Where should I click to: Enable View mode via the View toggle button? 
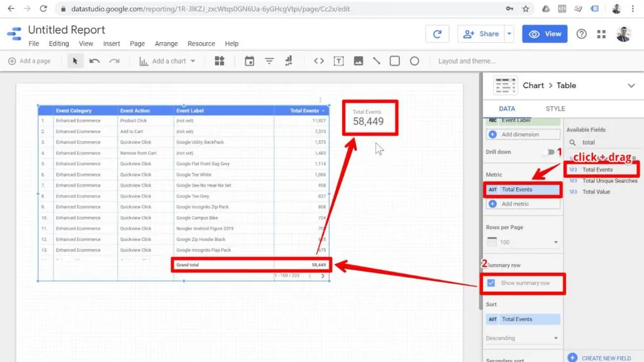click(545, 33)
